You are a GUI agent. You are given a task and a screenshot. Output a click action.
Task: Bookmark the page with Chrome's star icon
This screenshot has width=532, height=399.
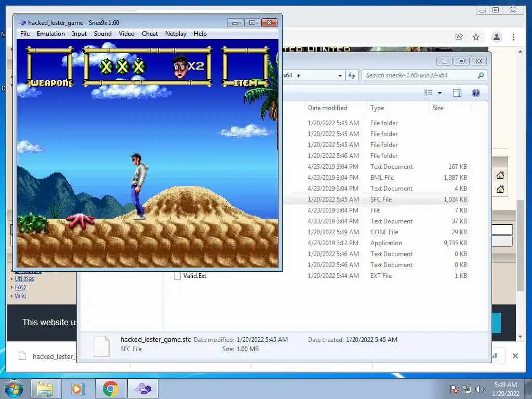(476, 37)
